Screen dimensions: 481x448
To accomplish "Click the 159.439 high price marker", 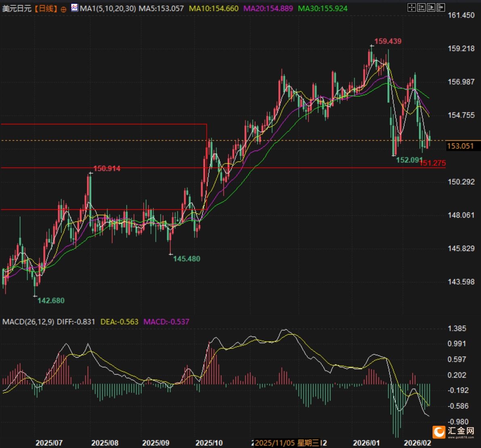I will [x=387, y=41].
